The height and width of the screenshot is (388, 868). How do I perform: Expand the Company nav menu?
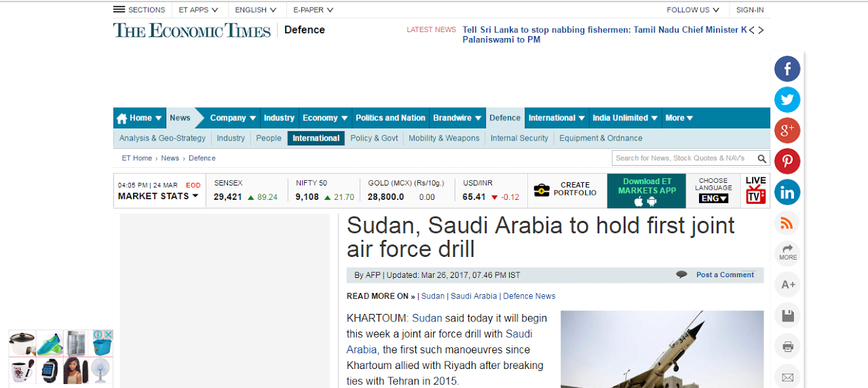(x=233, y=118)
